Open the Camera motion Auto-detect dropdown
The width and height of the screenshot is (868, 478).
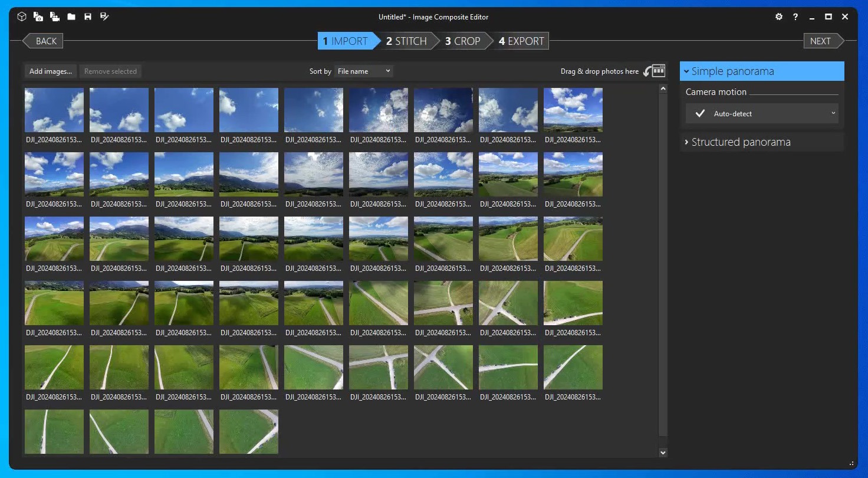click(x=762, y=113)
